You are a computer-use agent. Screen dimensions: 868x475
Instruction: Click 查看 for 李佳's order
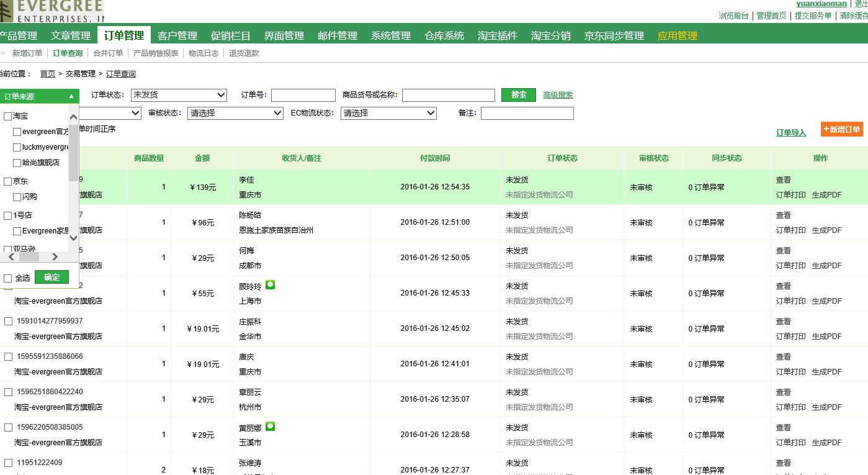pos(784,180)
